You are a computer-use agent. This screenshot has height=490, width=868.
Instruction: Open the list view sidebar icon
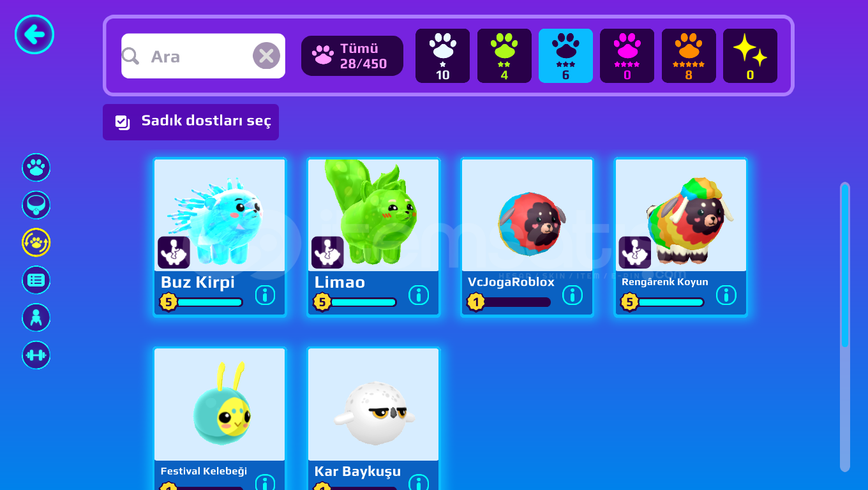36,280
